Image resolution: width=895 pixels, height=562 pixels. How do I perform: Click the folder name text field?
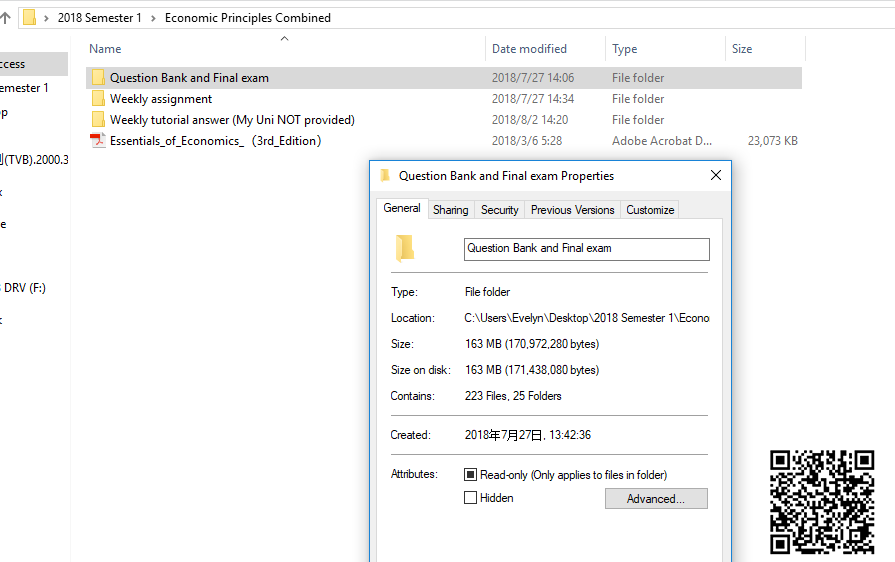pos(586,249)
